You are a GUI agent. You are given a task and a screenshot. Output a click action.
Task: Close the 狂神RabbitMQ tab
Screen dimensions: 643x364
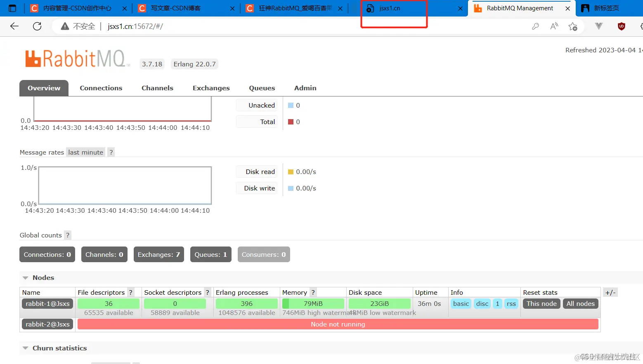click(x=340, y=8)
